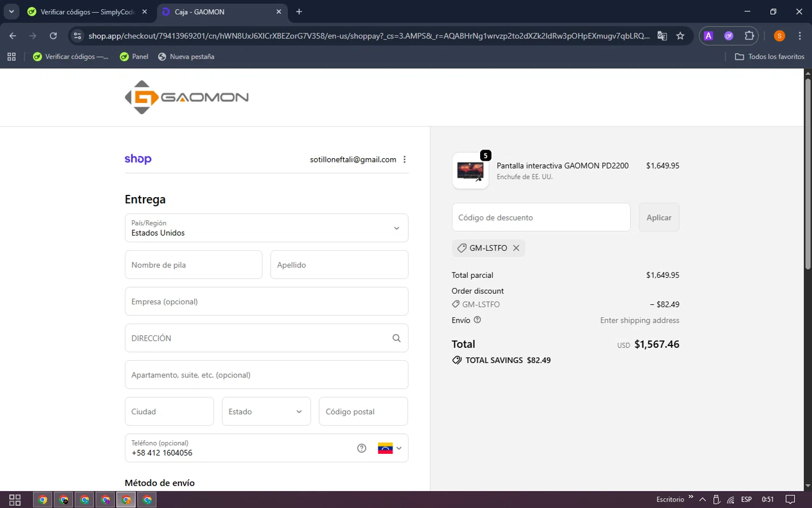Open the site information icon in address bar

(x=77, y=36)
